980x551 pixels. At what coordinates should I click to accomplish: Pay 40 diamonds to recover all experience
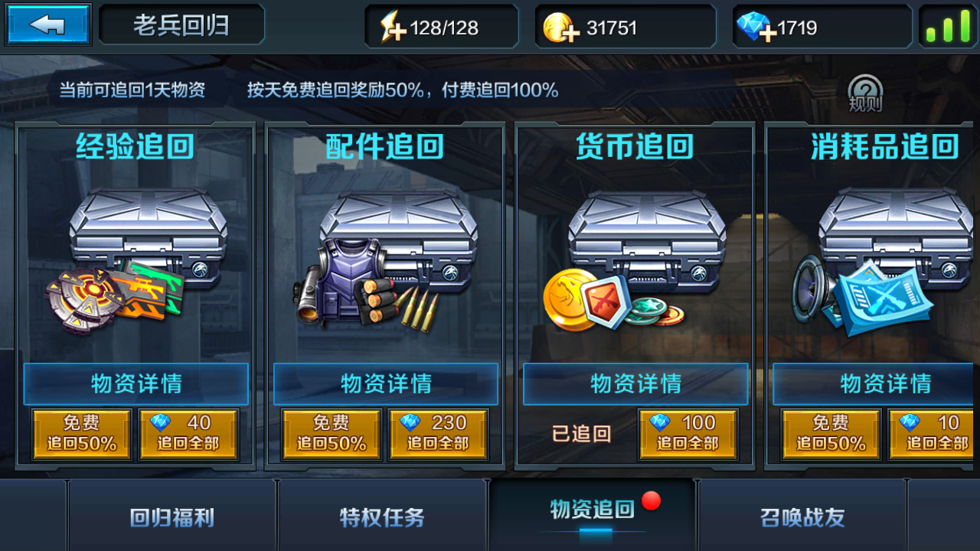(x=188, y=434)
